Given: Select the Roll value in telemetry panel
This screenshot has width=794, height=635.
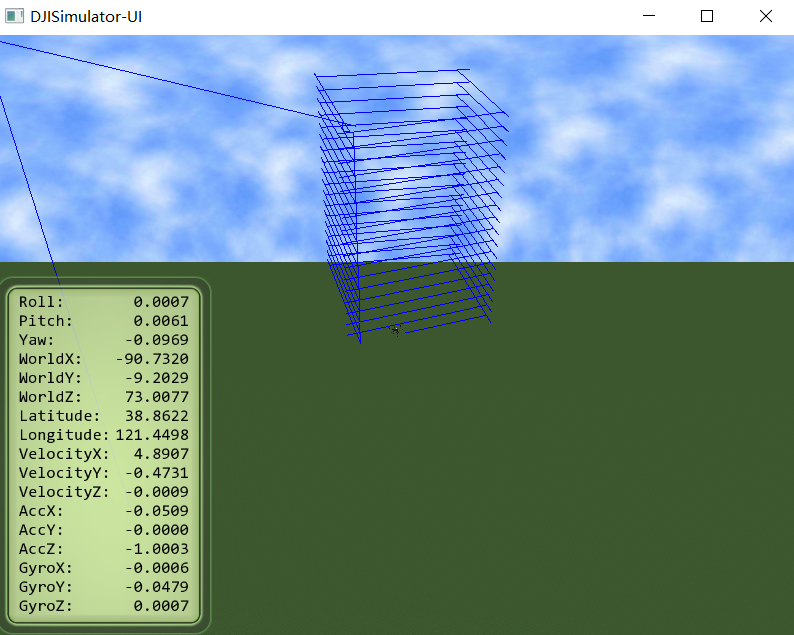Looking at the screenshot, I should tap(160, 302).
